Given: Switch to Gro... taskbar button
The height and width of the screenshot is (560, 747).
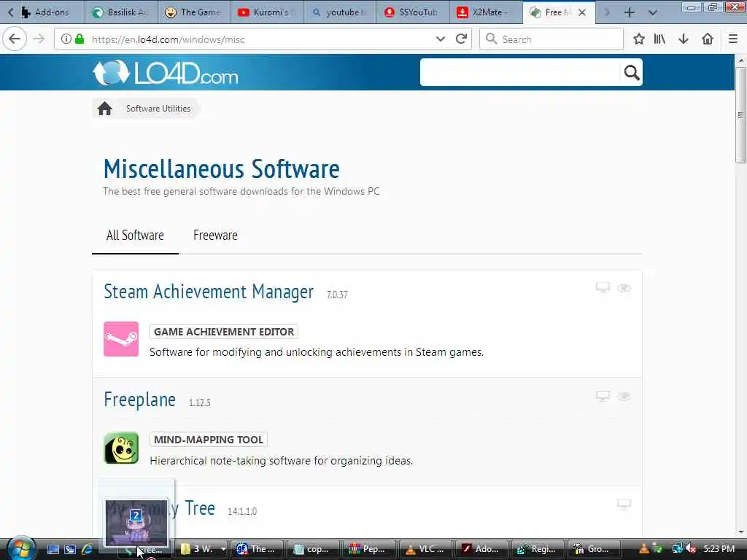Looking at the screenshot, I should (594, 549).
